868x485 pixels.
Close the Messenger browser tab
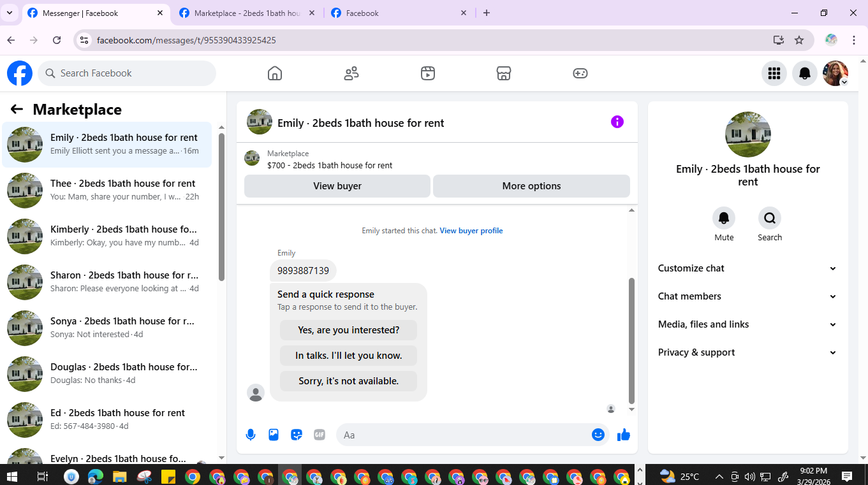click(160, 13)
